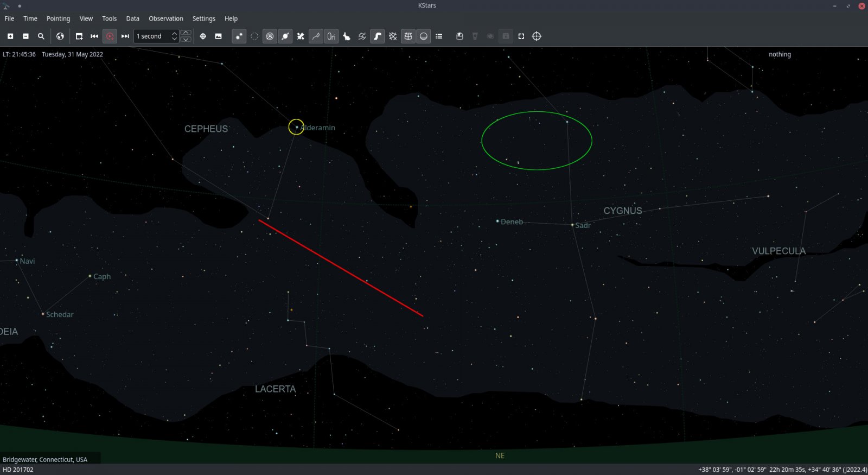
Task: Click the Zoom In toolbar icon
Action: (x=10, y=36)
